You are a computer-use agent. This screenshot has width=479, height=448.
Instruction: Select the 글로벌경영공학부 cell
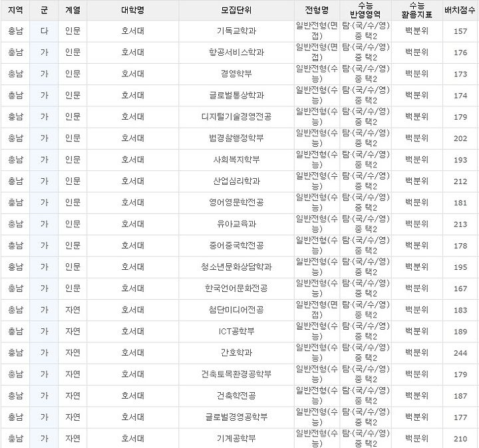[x=236, y=417]
